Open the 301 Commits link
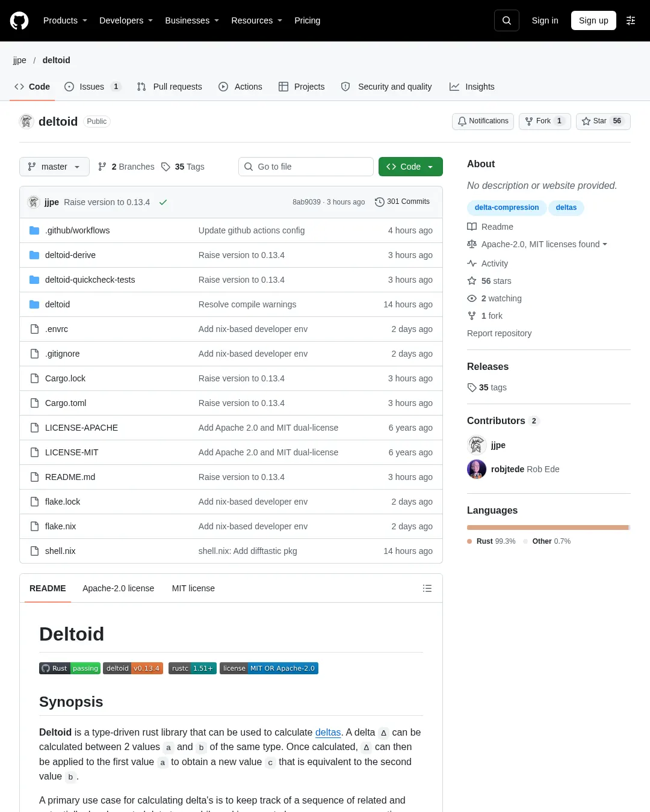 coord(402,202)
